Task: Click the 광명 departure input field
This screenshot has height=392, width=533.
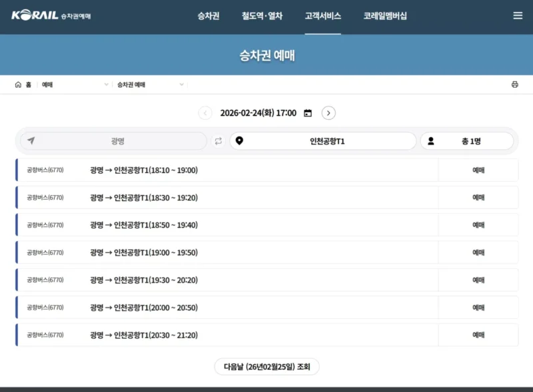Action: [x=117, y=141]
